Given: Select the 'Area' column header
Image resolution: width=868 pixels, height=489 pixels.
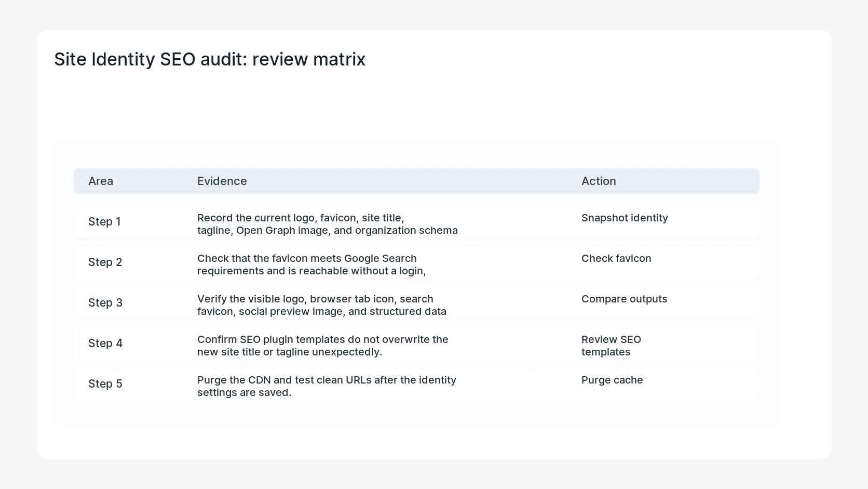Looking at the screenshot, I should click(x=101, y=181).
